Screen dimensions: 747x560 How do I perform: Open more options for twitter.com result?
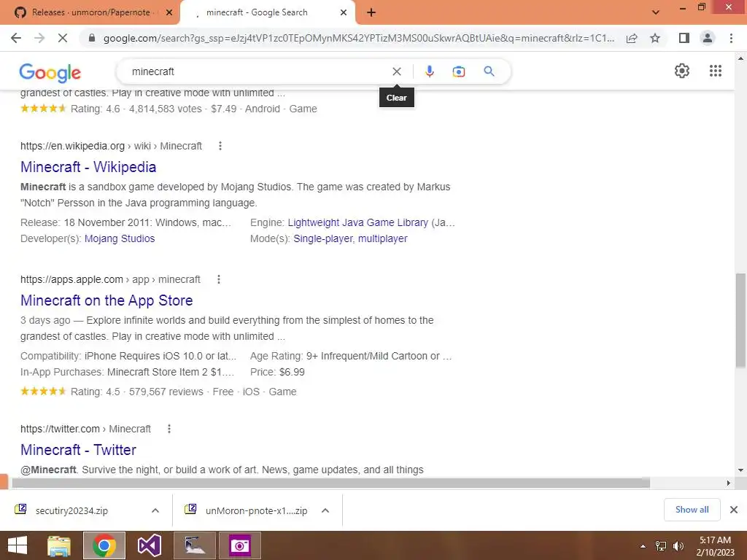click(169, 429)
